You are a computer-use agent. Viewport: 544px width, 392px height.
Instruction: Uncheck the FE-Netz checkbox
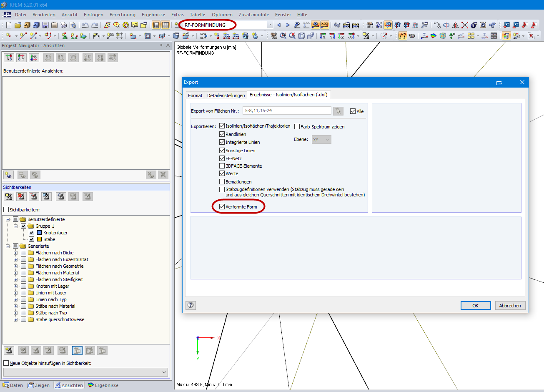coord(222,158)
